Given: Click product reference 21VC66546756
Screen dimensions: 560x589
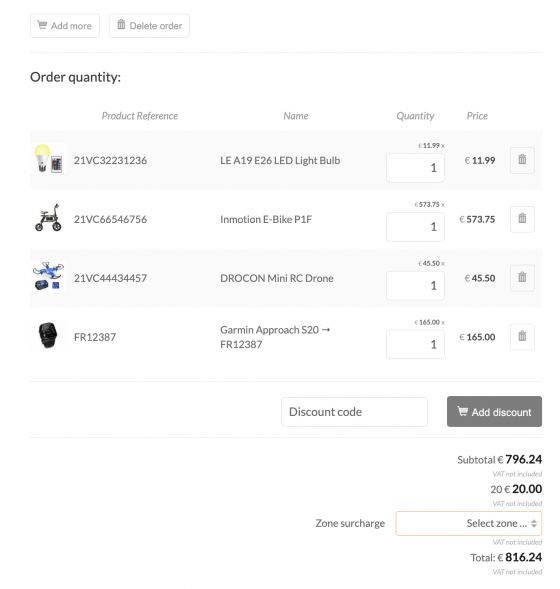Looking at the screenshot, I should [x=110, y=219].
